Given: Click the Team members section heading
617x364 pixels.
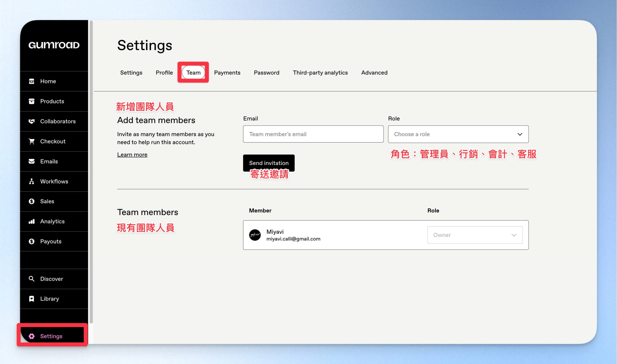Looking at the screenshot, I should tap(148, 212).
